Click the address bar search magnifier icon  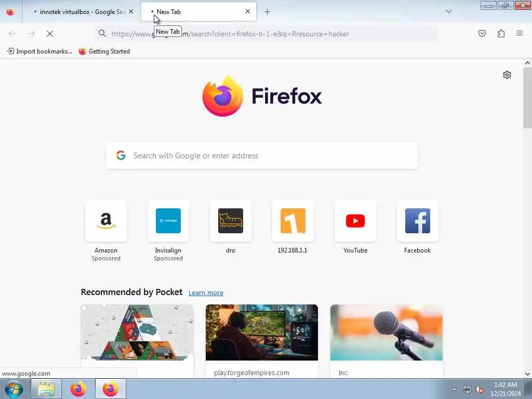pos(102,34)
